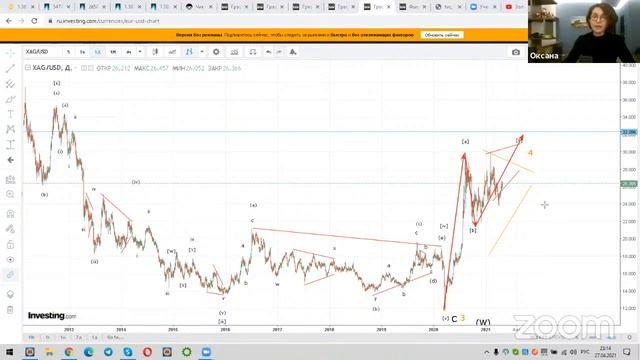This screenshot has width=640, height=360.
Task: Select the text annotation tool (T)
Action: [10, 114]
